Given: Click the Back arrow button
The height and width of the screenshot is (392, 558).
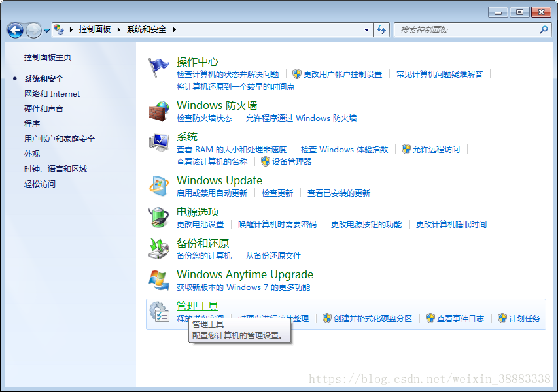Looking at the screenshot, I should point(15,30).
